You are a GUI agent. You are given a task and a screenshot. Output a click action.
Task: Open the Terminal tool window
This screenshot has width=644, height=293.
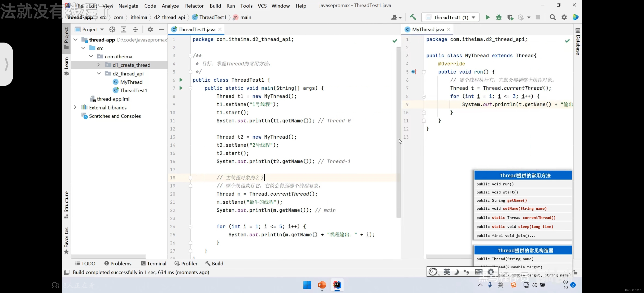(x=153, y=263)
